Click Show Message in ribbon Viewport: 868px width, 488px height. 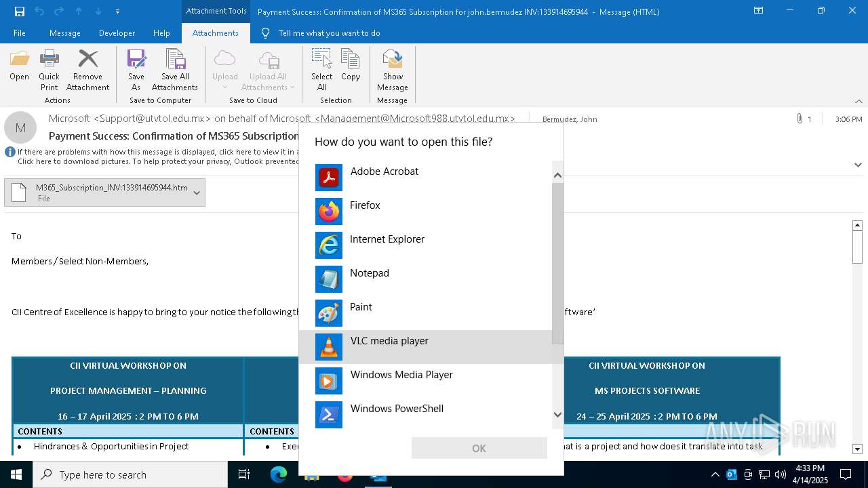(x=393, y=70)
